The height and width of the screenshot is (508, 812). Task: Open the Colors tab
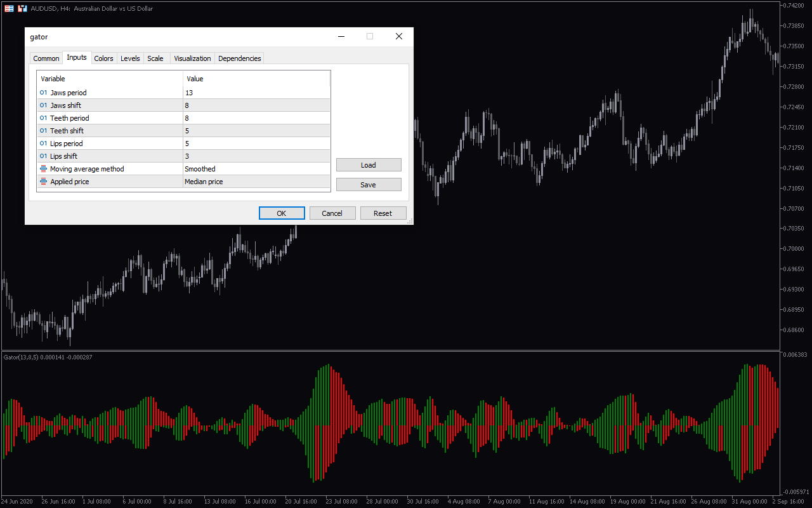[x=103, y=58]
